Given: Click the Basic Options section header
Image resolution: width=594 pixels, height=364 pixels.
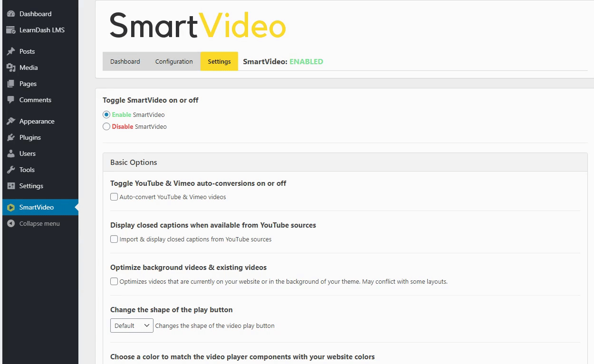Looking at the screenshot, I should point(345,162).
